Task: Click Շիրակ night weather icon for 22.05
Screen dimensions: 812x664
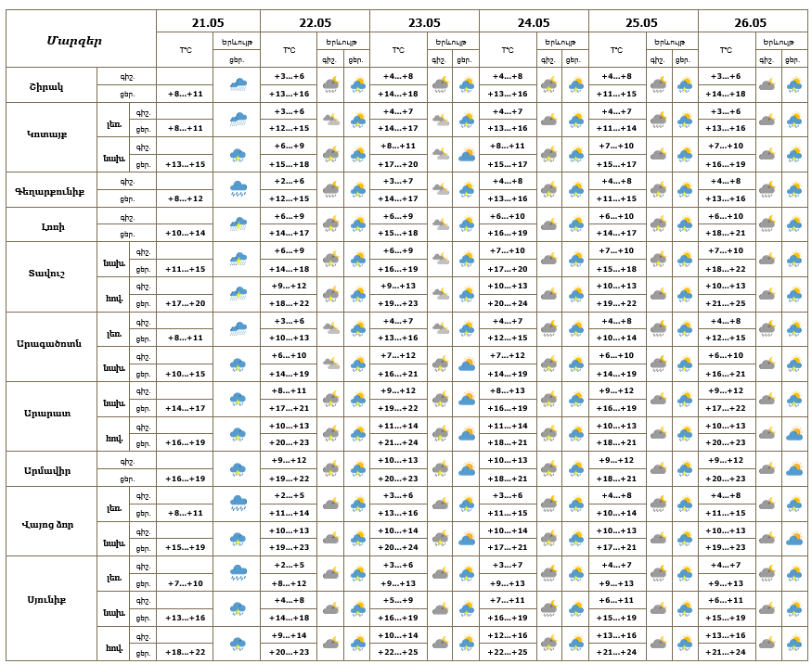Action: (x=331, y=84)
